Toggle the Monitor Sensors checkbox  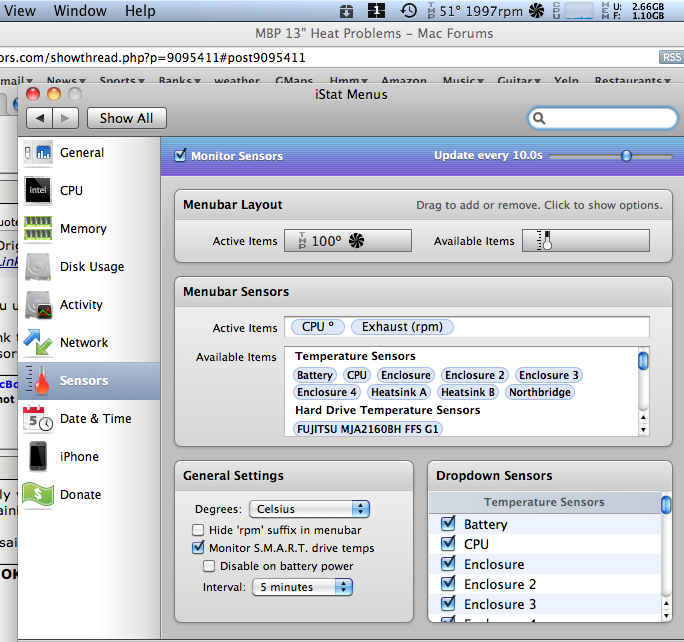180,155
